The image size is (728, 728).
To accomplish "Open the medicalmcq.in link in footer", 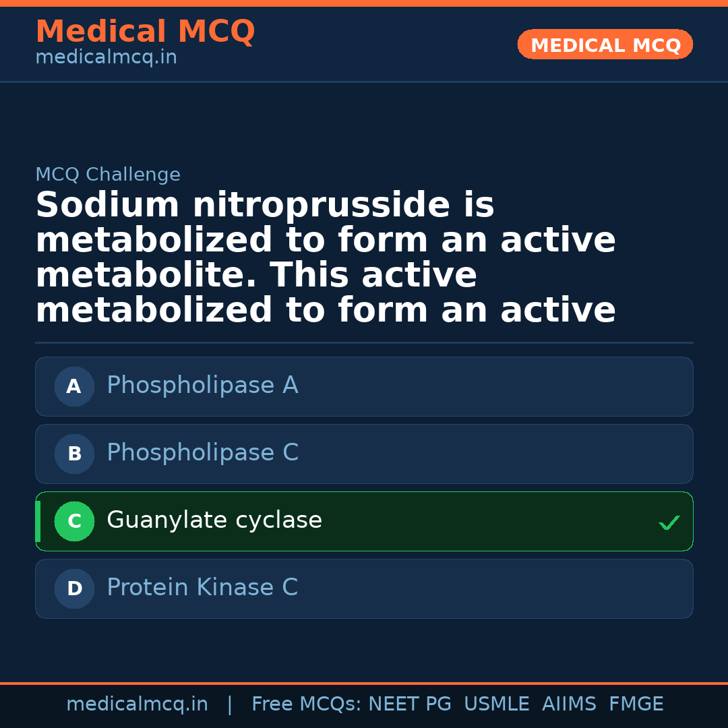I will point(137,704).
